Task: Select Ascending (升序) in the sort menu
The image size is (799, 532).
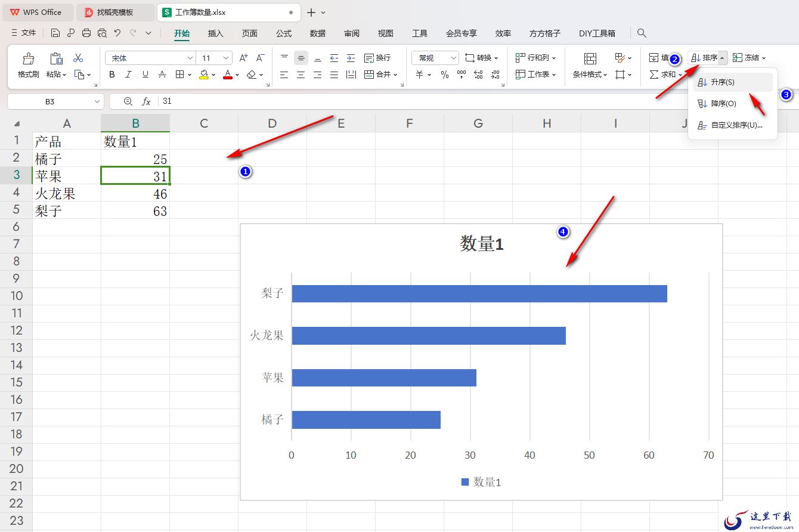Action: (733, 82)
